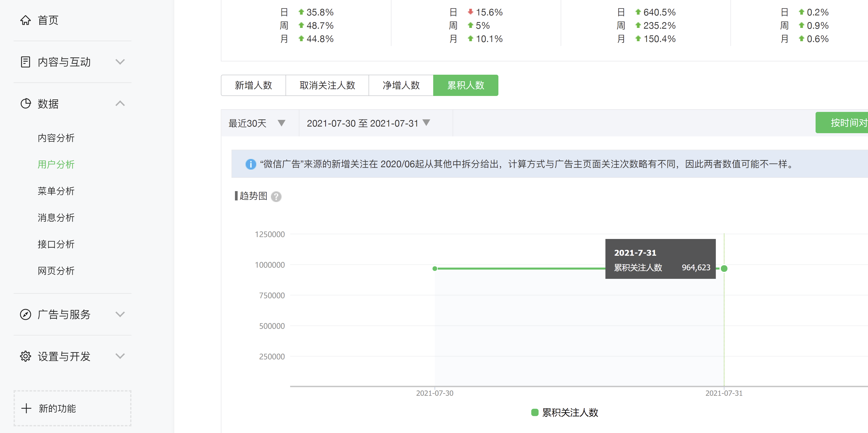Viewport: 868px width, 433px height.
Task: Open the 最近30天 range dropdown
Action: click(257, 123)
